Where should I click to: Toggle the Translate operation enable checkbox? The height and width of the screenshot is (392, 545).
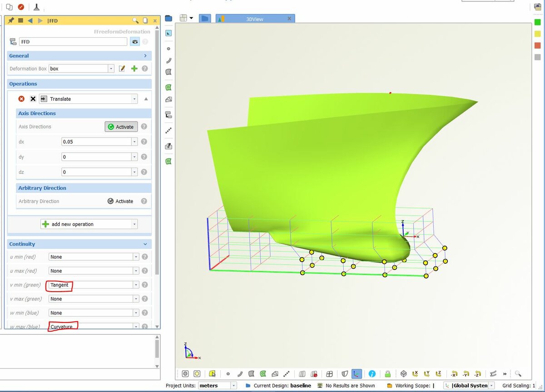click(33, 99)
